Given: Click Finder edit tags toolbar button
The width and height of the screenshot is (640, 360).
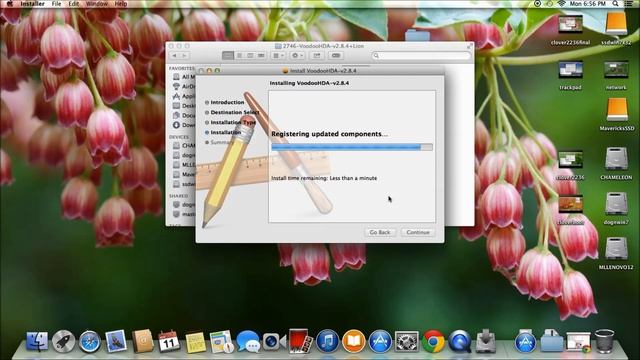Looking at the screenshot, I should tap(336, 55).
